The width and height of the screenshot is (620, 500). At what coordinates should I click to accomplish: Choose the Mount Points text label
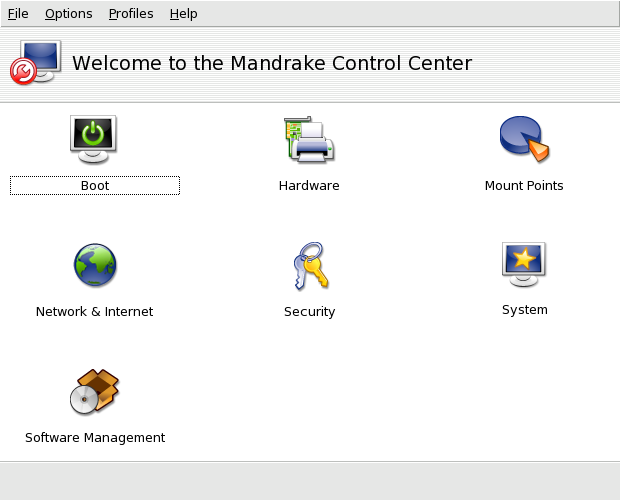[x=524, y=186]
